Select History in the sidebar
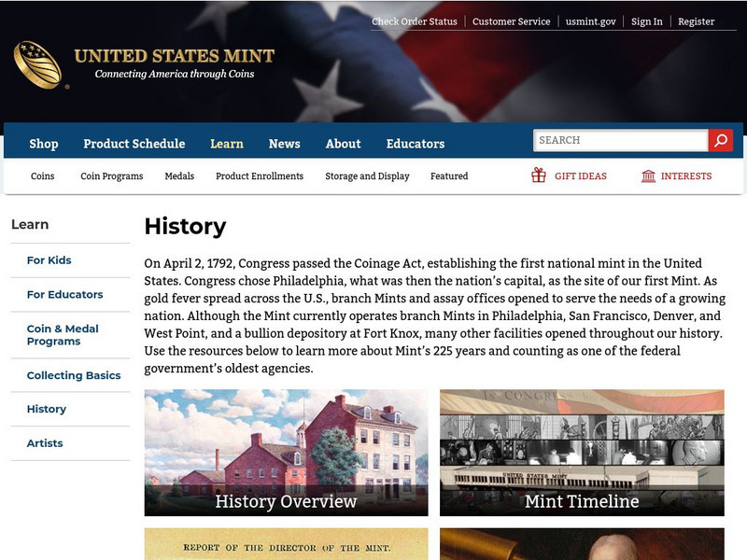Screen dimensions: 747x560 click(x=47, y=409)
